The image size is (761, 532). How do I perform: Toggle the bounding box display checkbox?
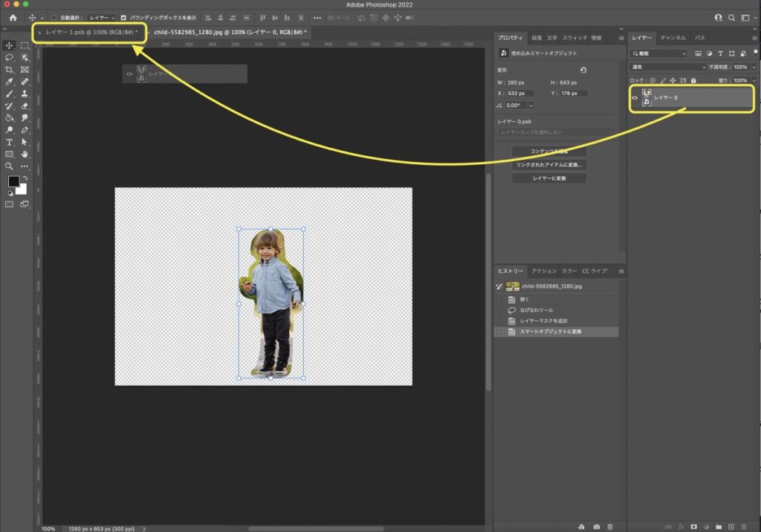[x=123, y=18]
